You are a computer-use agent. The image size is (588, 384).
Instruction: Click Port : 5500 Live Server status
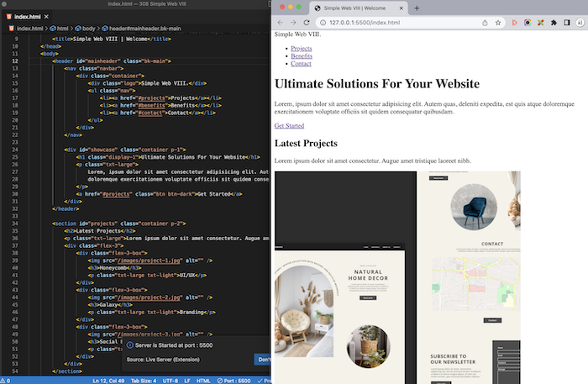point(234,381)
